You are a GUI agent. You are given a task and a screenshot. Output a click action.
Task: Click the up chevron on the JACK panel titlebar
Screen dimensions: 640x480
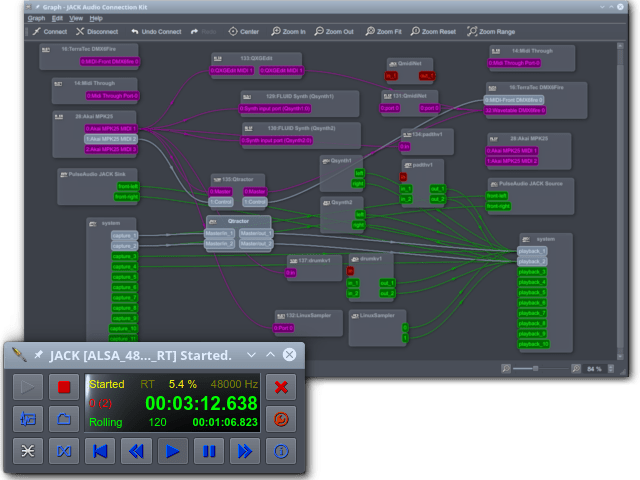[270, 355]
